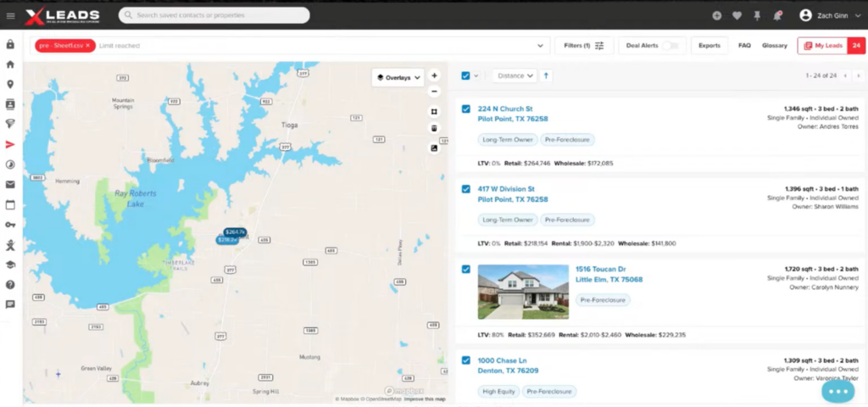This screenshot has width=868, height=407.
Task: Click the 1516 Toucan Dr house thumbnail
Action: [523, 292]
